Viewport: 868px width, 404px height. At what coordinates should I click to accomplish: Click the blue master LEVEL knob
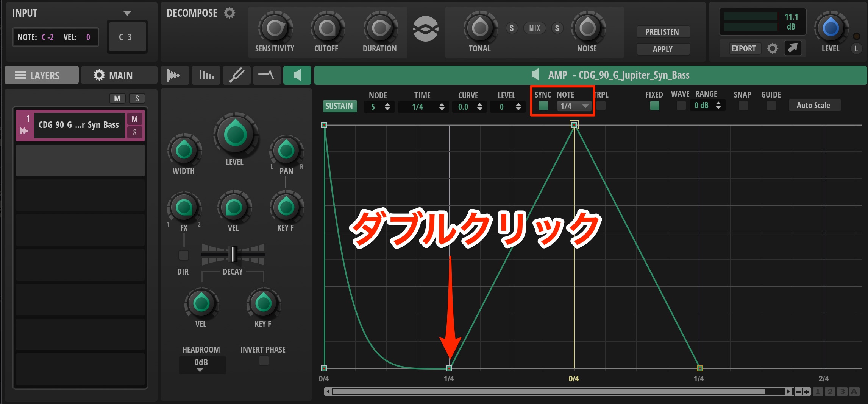[x=831, y=28]
